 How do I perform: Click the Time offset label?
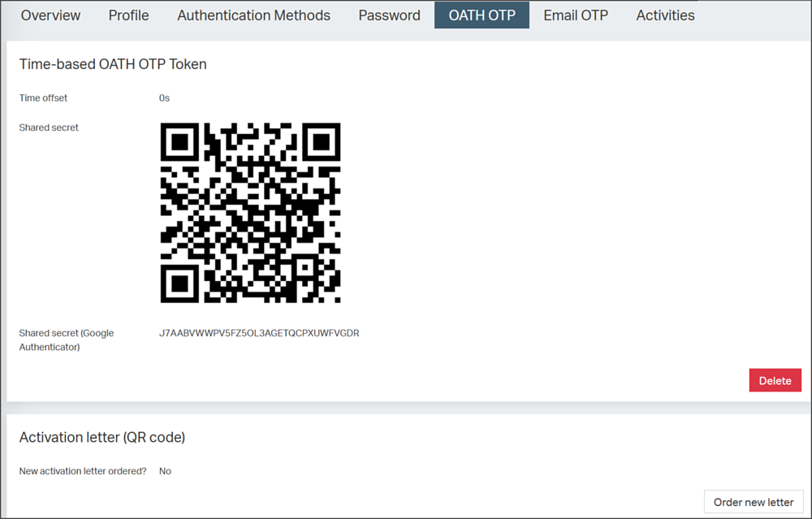pyautogui.click(x=43, y=98)
